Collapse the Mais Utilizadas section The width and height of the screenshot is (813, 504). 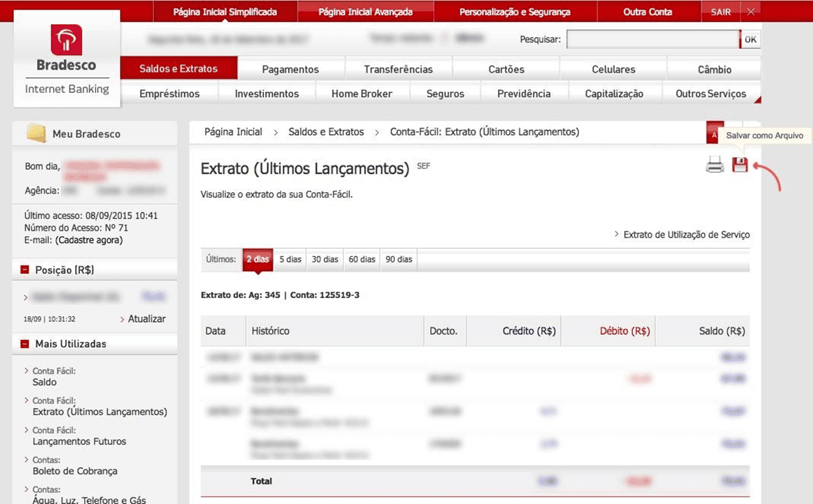pyautogui.click(x=23, y=343)
